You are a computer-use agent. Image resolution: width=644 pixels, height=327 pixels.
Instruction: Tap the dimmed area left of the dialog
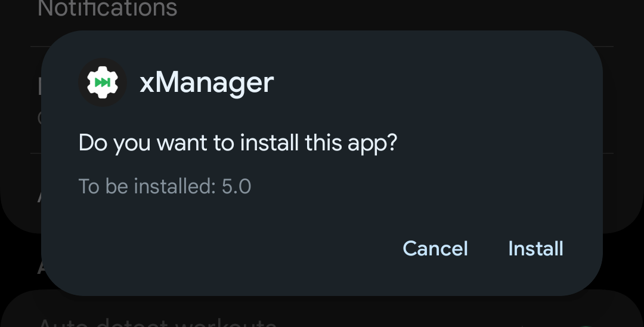click(20, 164)
